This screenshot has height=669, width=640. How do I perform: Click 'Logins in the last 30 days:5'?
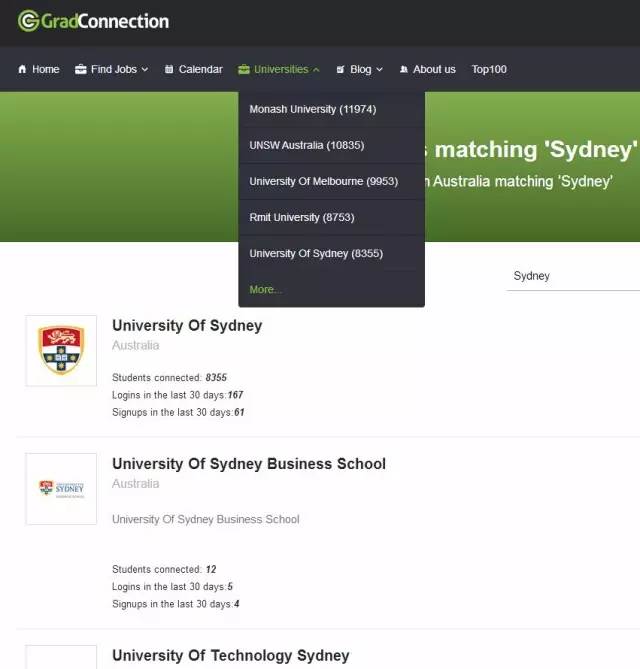click(x=172, y=587)
